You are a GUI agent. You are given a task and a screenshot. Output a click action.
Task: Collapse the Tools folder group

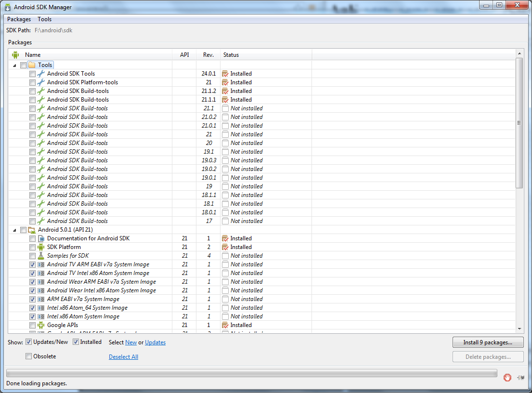[x=14, y=65]
